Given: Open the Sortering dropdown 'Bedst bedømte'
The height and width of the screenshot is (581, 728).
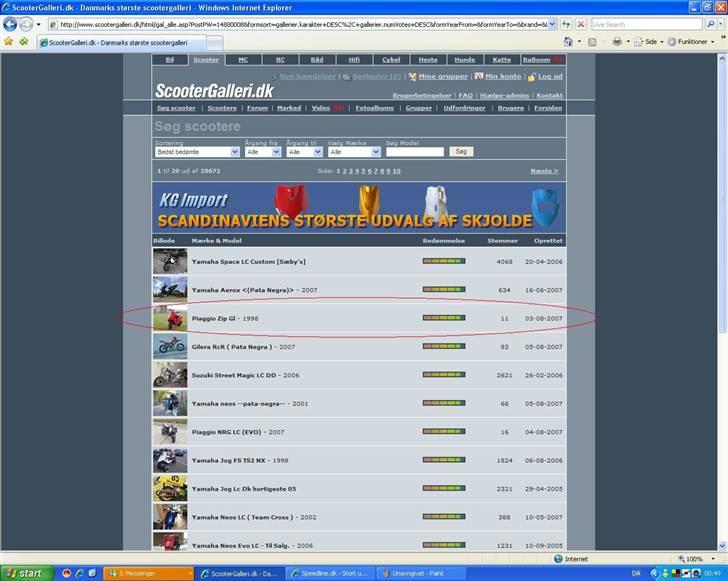Looking at the screenshot, I should (197, 152).
